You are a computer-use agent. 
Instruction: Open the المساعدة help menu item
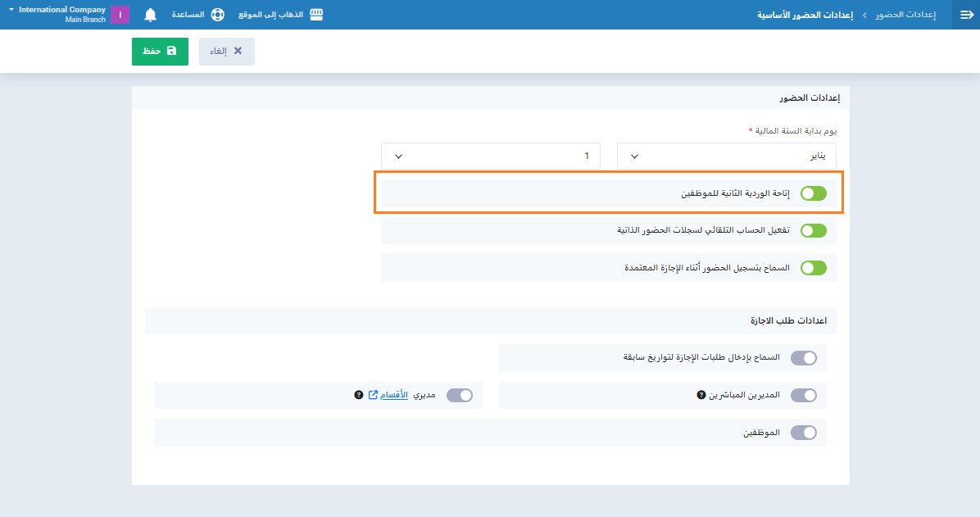(188, 15)
